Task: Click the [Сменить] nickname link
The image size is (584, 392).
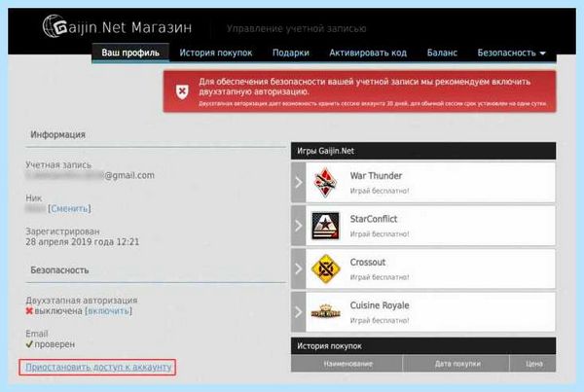Action: point(69,208)
